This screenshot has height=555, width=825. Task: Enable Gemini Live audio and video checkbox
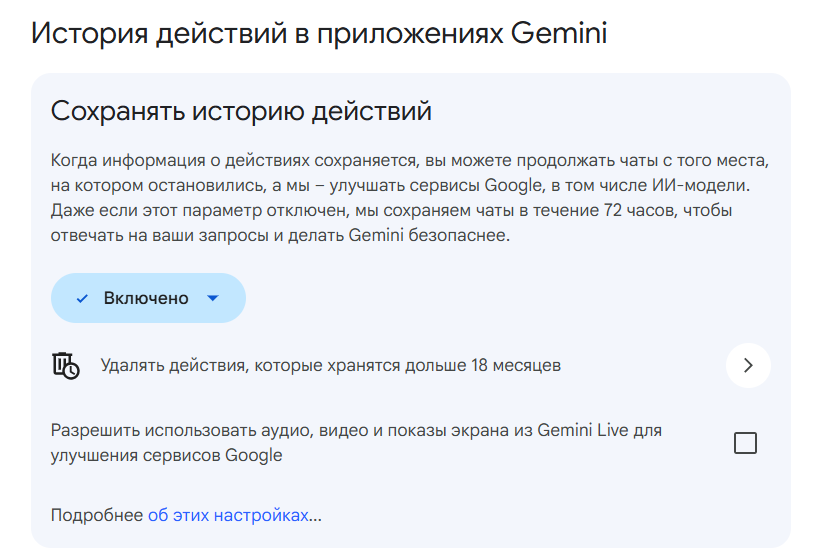click(x=745, y=443)
